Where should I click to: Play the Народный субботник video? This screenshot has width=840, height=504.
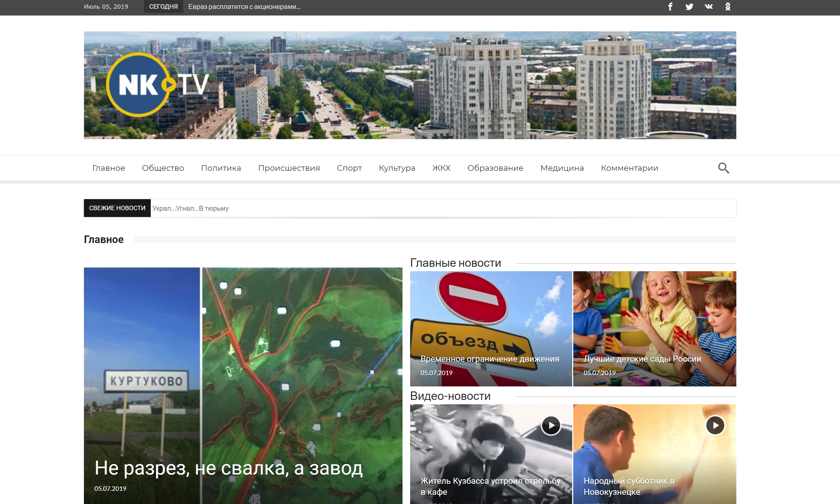tap(715, 425)
